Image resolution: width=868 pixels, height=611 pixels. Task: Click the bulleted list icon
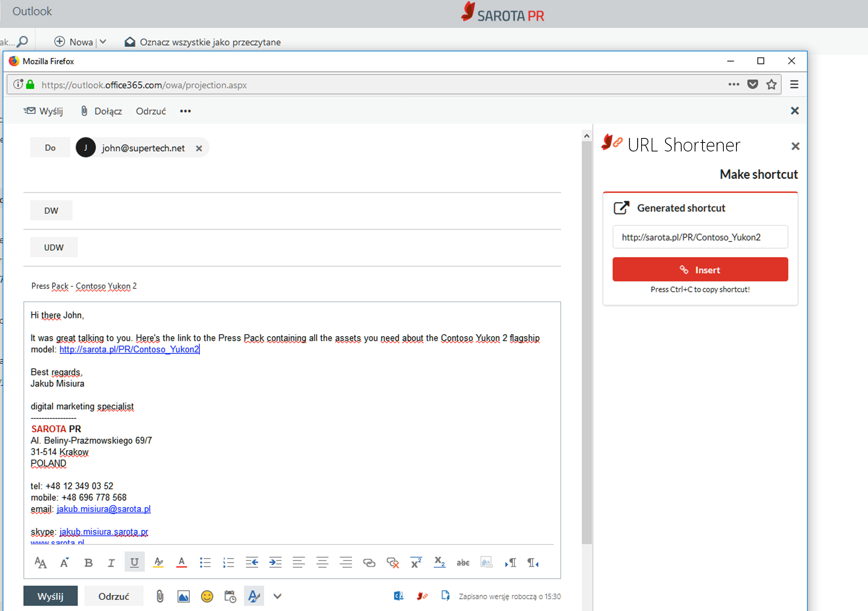[x=205, y=563]
